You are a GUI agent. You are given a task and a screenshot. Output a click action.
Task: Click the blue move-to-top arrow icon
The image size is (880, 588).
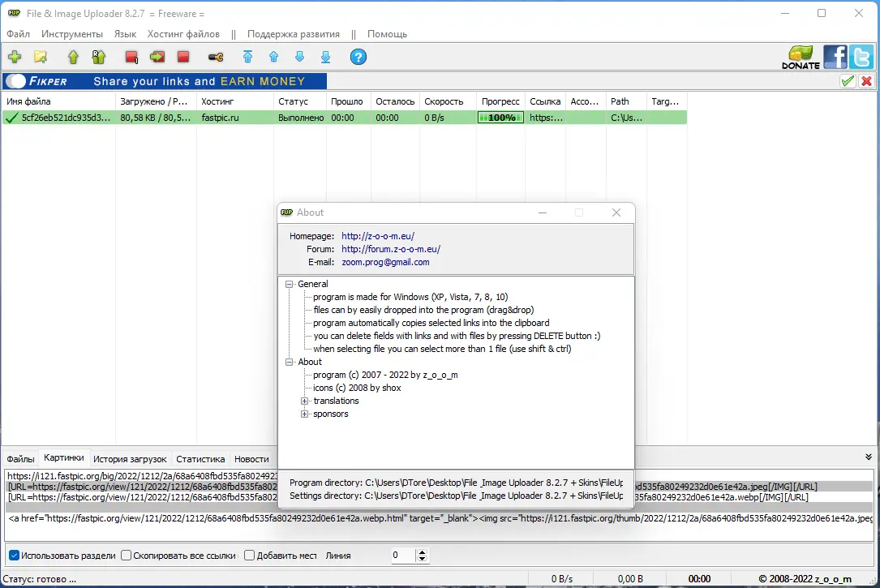point(247,57)
